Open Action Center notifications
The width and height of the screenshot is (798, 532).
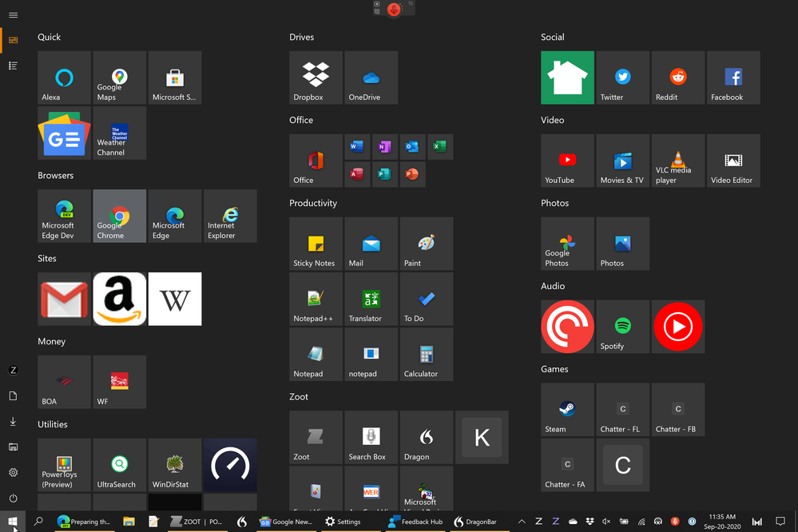point(780,522)
